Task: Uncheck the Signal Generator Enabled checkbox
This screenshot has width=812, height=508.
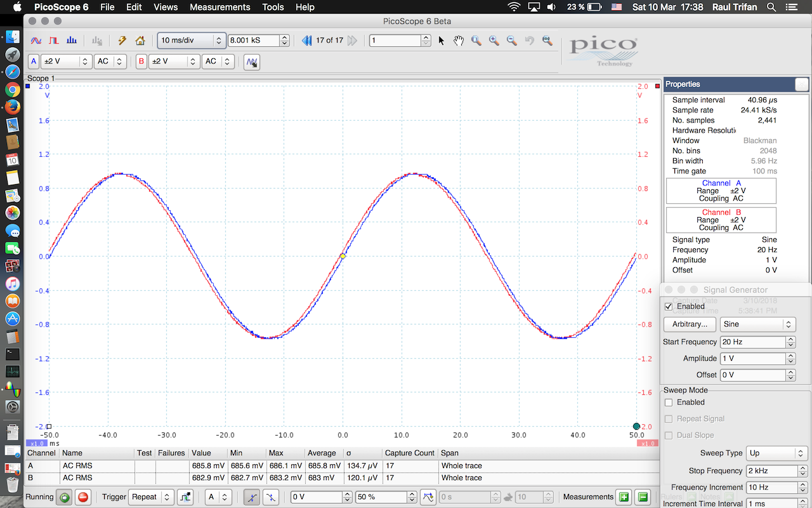Action: click(668, 306)
